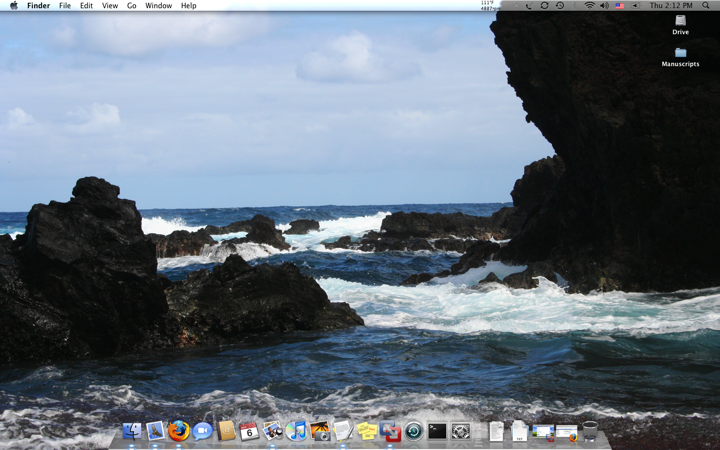This screenshot has height=450, width=720.
Task: Click the Help menu
Action: (x=188, y=6)
